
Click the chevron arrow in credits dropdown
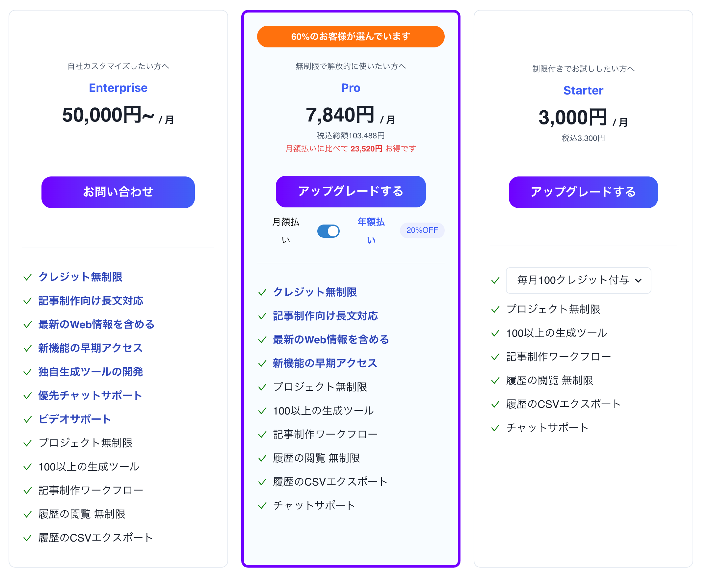click(638, 281)
